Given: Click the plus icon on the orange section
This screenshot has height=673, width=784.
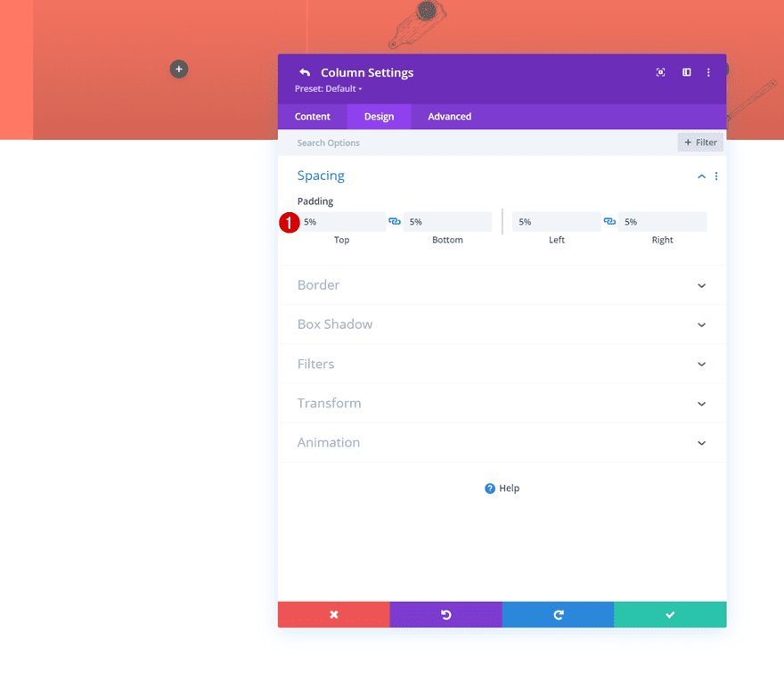Looking at the screenshot, I should point(178,69).
